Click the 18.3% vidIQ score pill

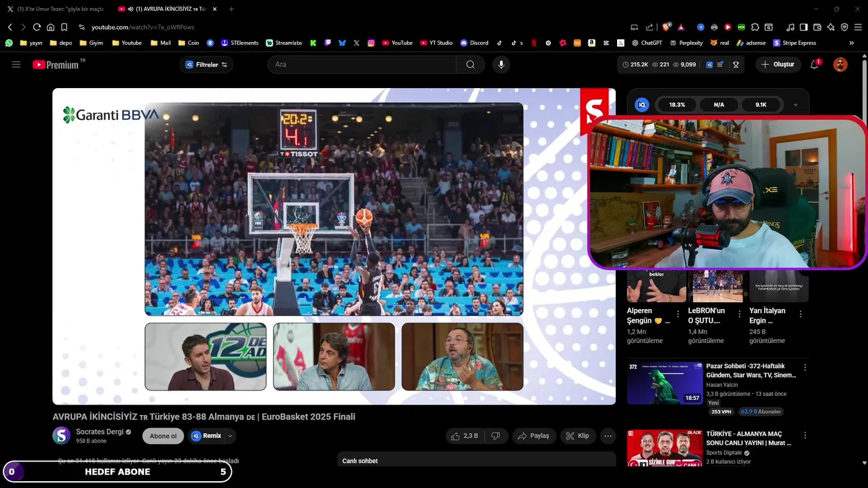coord(677,105)
